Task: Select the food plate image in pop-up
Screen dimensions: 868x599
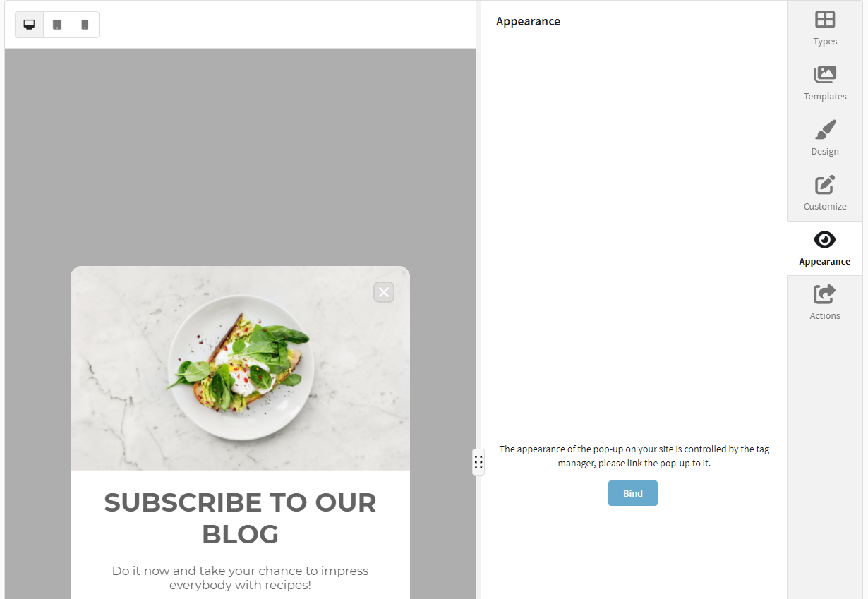Action: click(240, 368)
